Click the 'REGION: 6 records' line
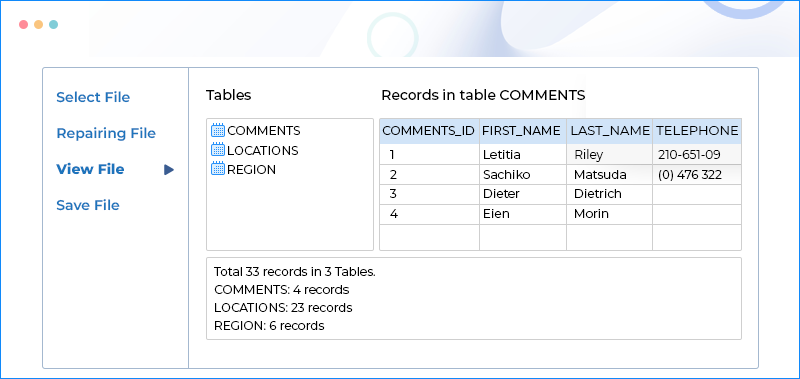This screenshot has width=800, height=379. click(x=269, y=325)
